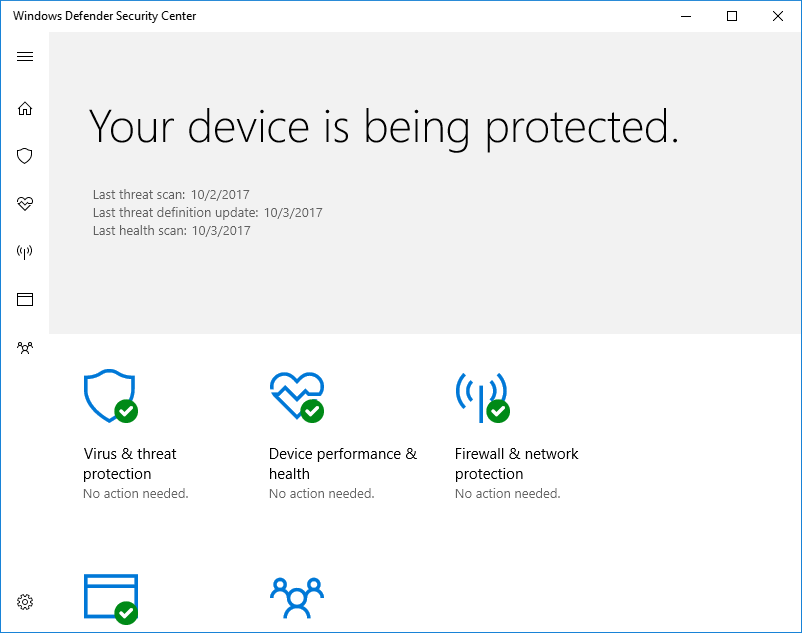Open Device performance & health sidebar heart icon
This screenshot has height=633, width=802.
tap(25, 204)
